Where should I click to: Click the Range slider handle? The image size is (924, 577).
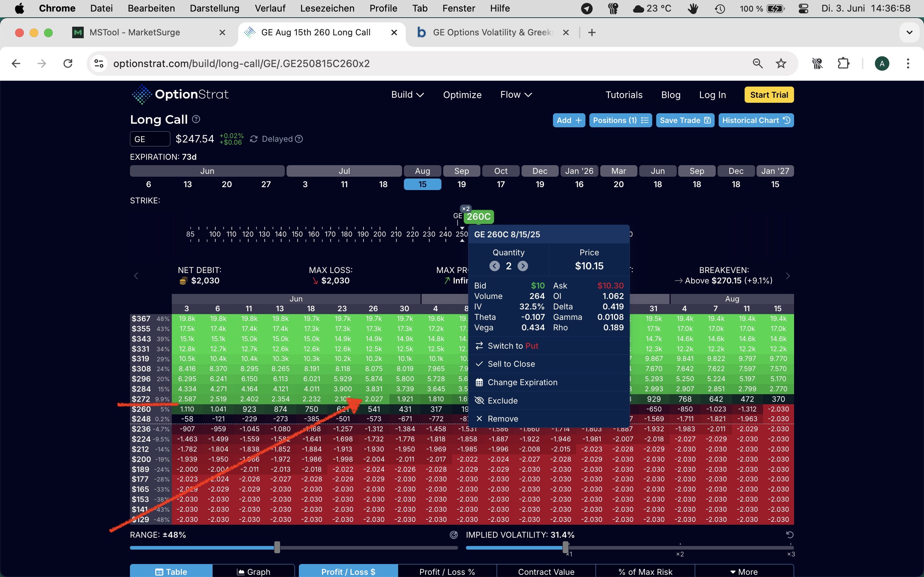(x=277, y=547)
